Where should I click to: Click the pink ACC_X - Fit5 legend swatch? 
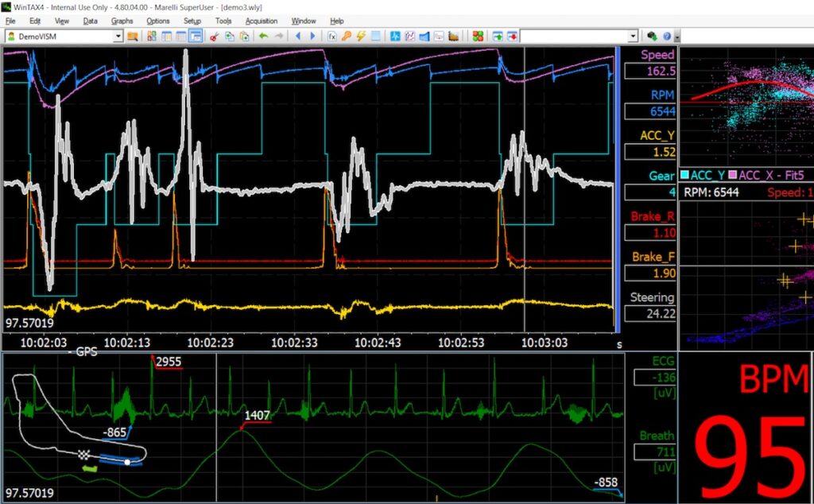732,175
